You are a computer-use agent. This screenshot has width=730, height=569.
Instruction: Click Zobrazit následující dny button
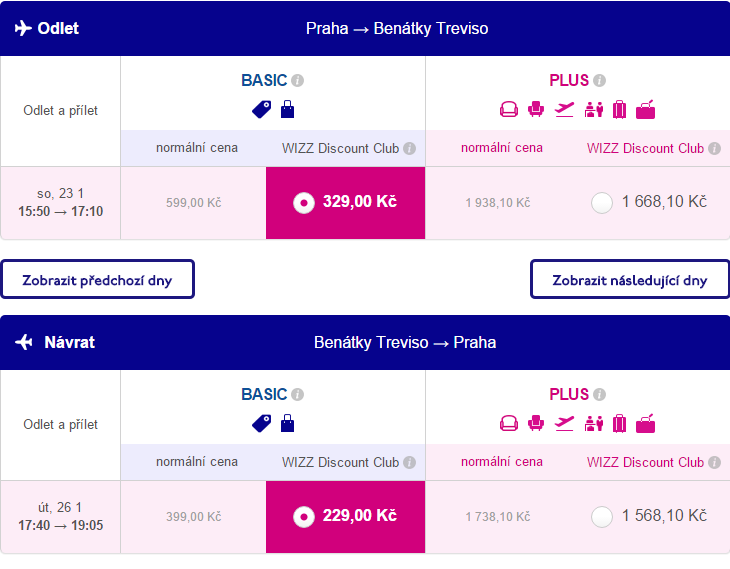tap(629, 280)
